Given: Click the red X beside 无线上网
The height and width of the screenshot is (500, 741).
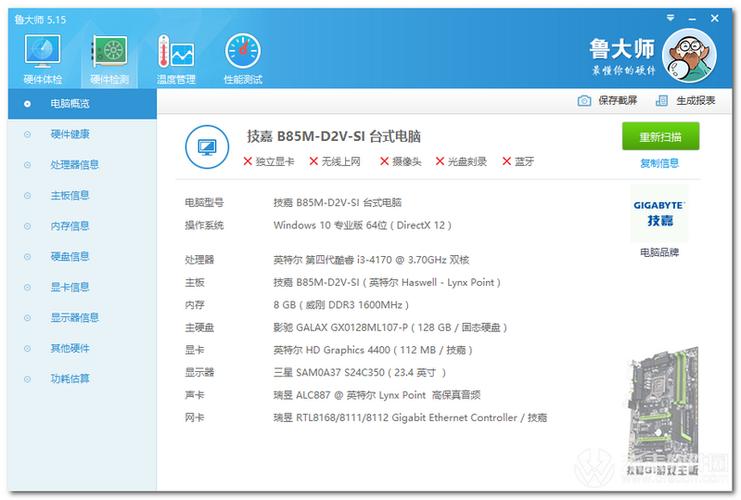Looking at the screenshot, I should (x=313, y=162).
